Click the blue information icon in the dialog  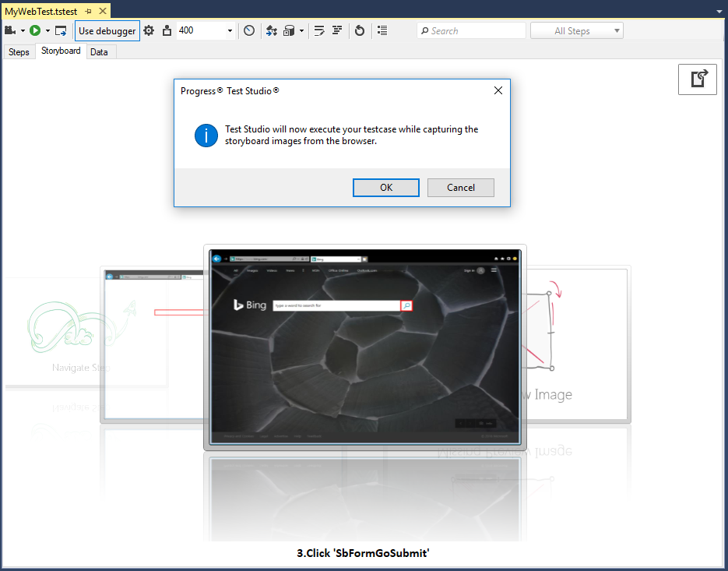point(206,136)
